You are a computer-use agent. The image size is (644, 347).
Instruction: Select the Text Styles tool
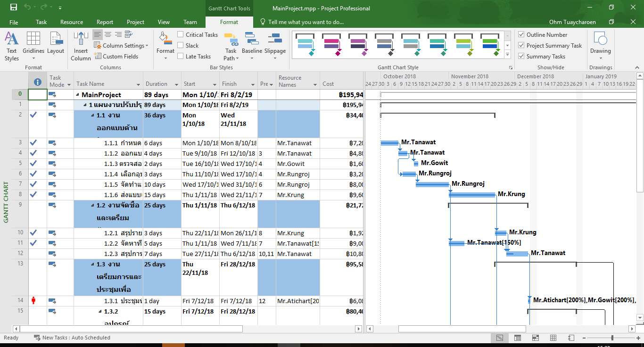click(11, 45)
